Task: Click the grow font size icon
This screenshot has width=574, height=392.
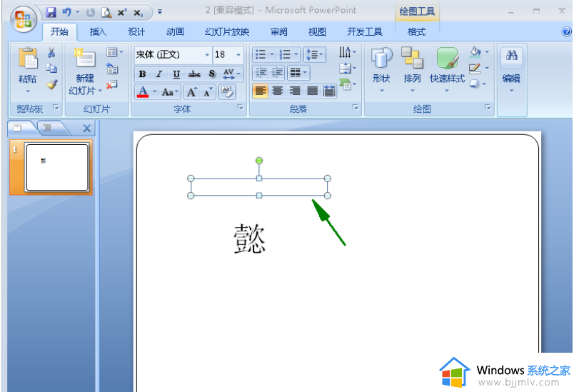Action: pyautogui.click(x=192, y=92)
